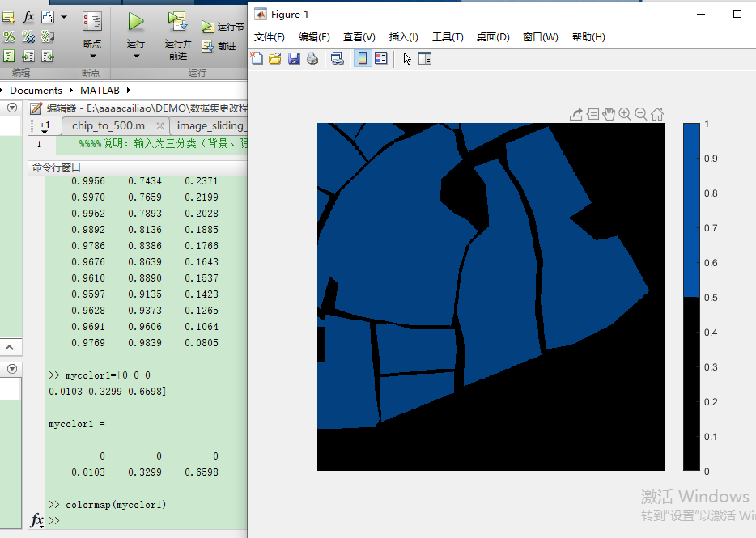Click the fixed-point fi icon in ribbon
This screenshot has width=756, height=538.
click(x=48, y=17)
